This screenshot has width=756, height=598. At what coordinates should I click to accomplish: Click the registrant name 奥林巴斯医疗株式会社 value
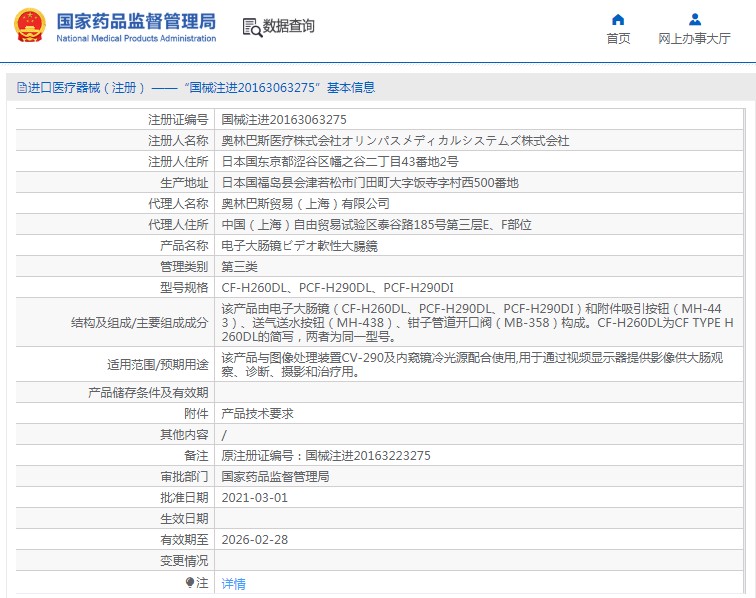[x=395, y=141]
